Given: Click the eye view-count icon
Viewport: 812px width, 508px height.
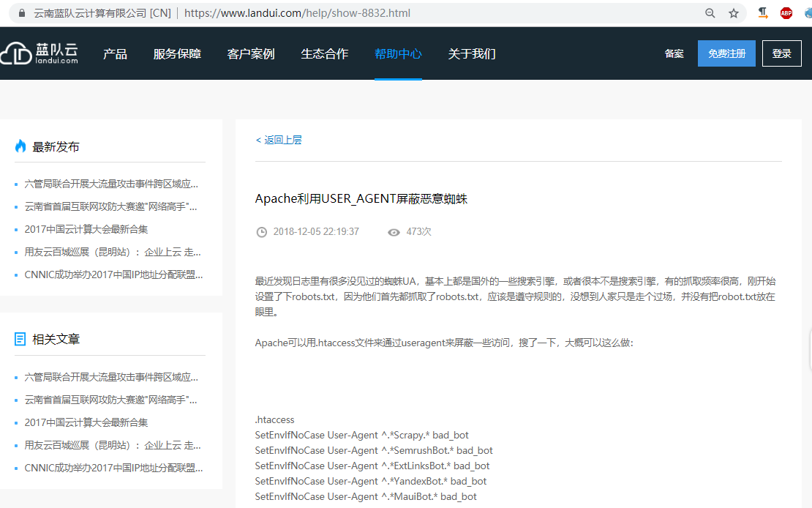Looking at the screenshot, I should (x=394, y=232).
